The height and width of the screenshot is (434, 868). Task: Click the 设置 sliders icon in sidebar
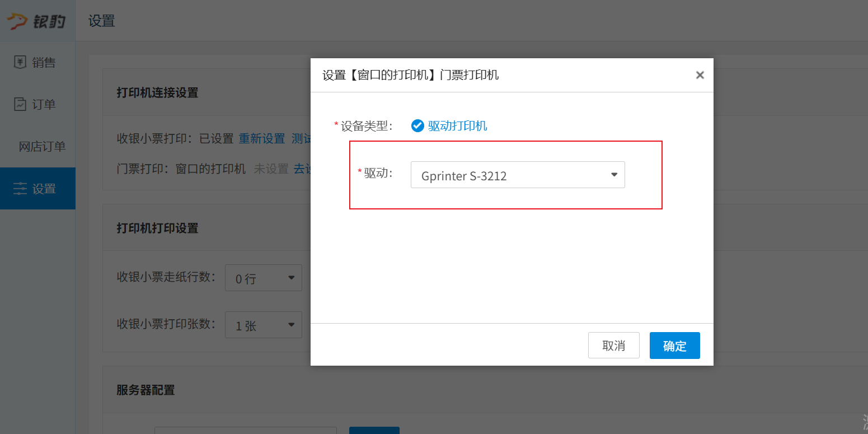(x=20, y=189)
